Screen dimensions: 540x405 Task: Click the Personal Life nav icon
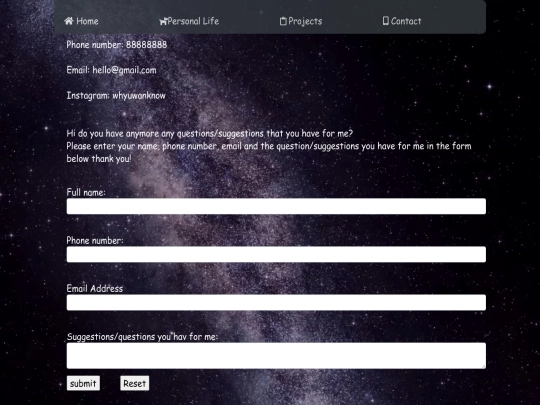pyautogui.click(x=163, y=21)
